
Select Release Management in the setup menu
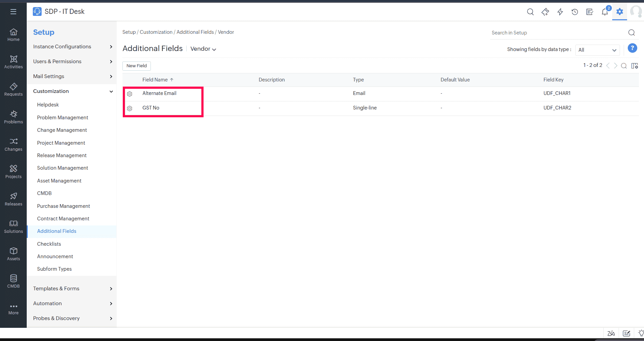[x=62, y=155]
